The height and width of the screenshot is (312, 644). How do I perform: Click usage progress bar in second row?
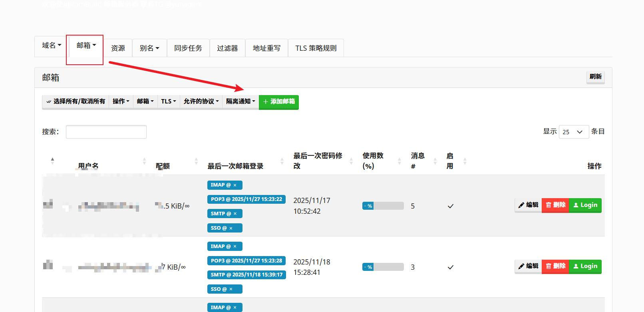point(383,267)
